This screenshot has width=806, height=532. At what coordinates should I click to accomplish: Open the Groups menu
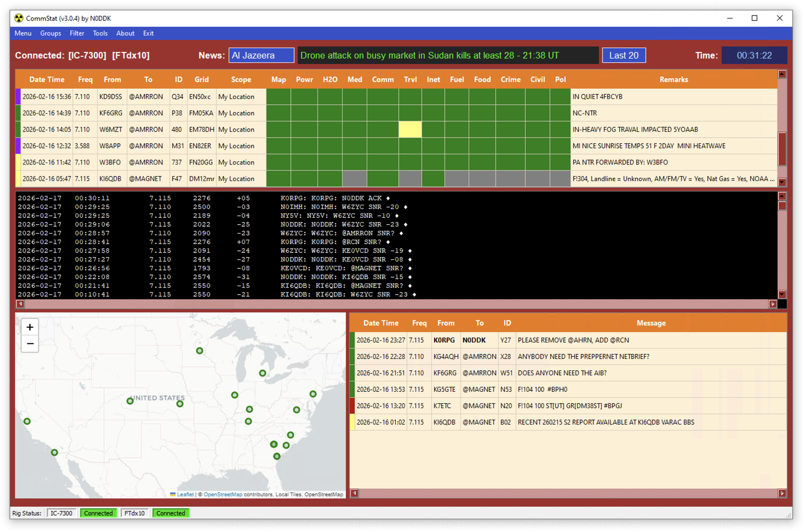51,33
